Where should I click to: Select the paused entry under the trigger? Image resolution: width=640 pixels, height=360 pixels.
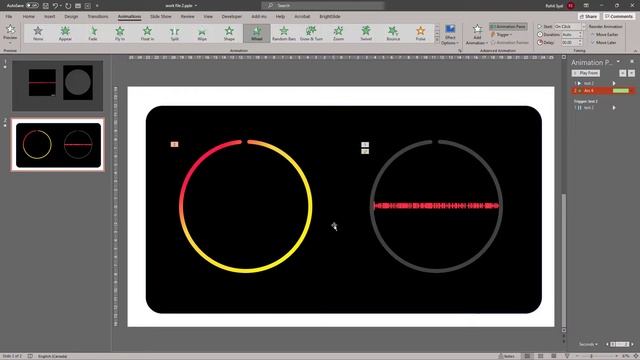595,108
